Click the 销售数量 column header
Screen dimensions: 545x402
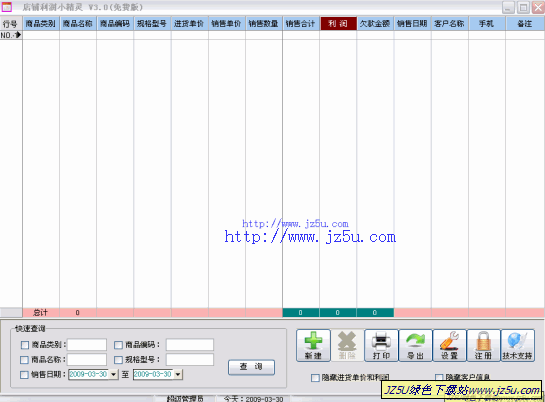click(264, 24)
